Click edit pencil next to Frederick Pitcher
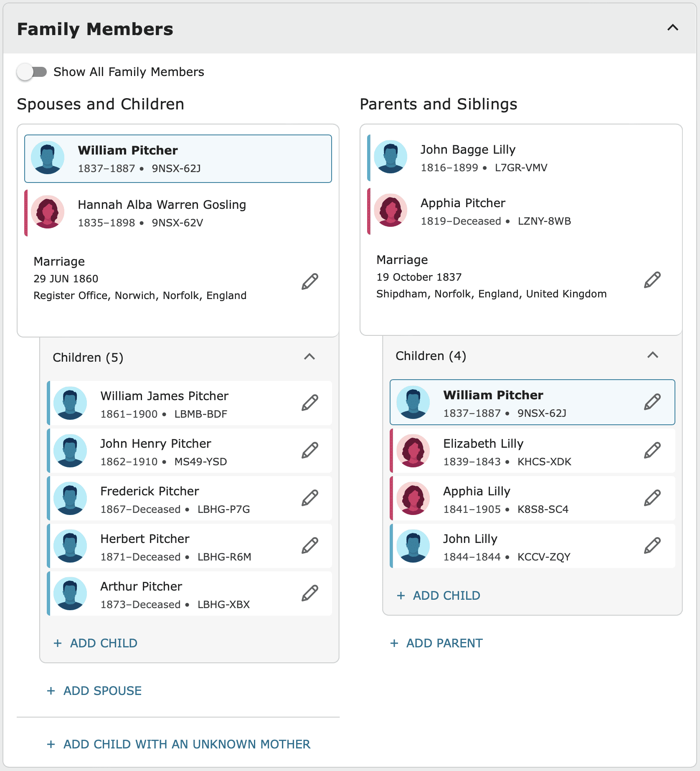This screenshot has height=771, width=700. click(310, 498)
